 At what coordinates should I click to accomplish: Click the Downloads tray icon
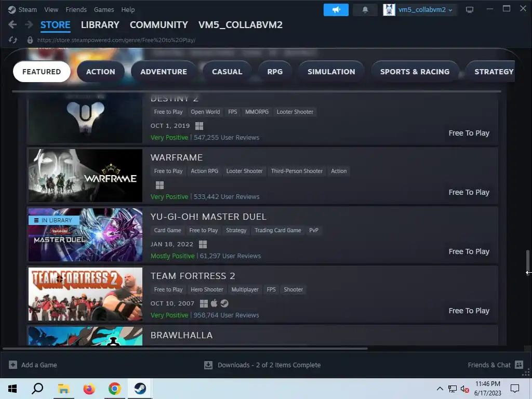(x=208, y=365)
